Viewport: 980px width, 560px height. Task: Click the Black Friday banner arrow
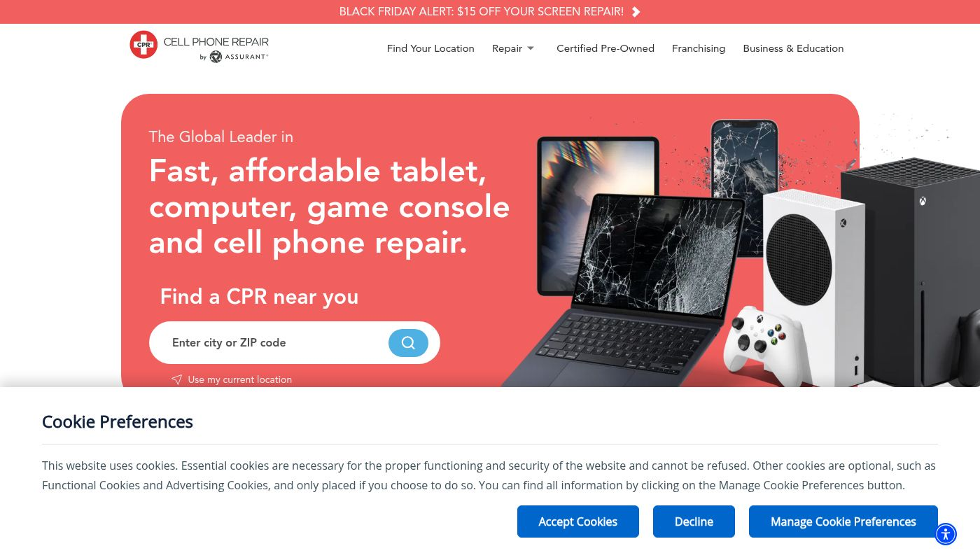[x=636, y=12]
